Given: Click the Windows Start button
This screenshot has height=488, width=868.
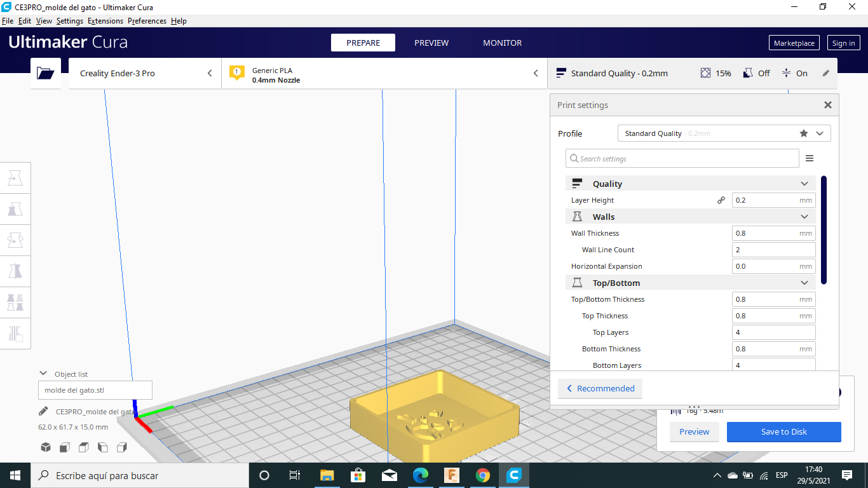Looking at the screenshot, I should pos(15,475).
